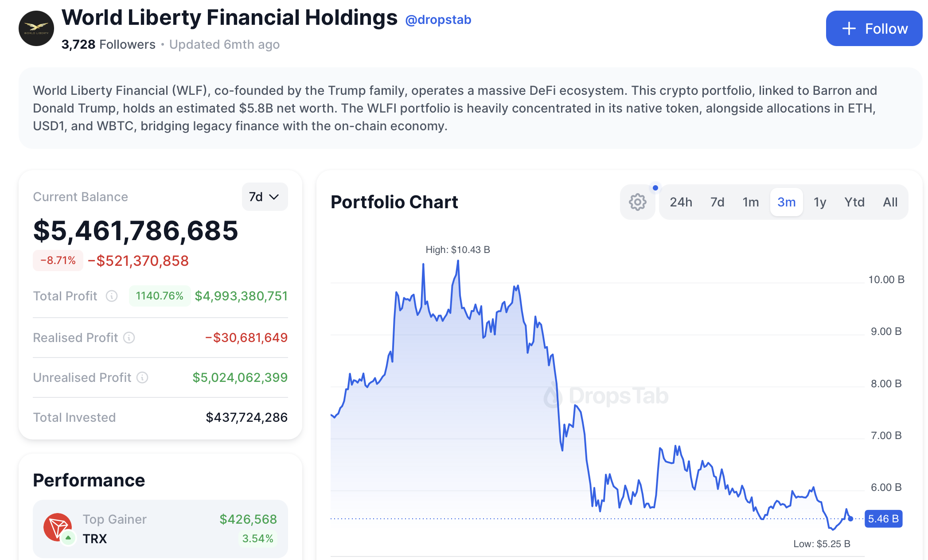
Task: Click the Unrealised Profit info icon
Action: pyautogui.click(x=142, y=378)
